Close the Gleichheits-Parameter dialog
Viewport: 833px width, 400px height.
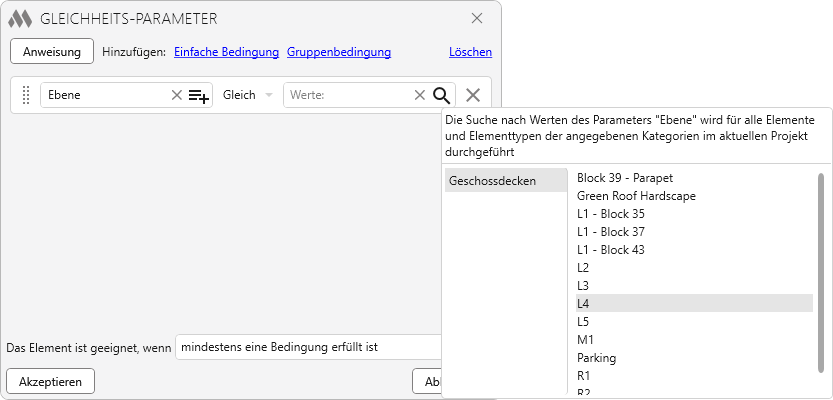pyautogui.click(x=477, y=18)
